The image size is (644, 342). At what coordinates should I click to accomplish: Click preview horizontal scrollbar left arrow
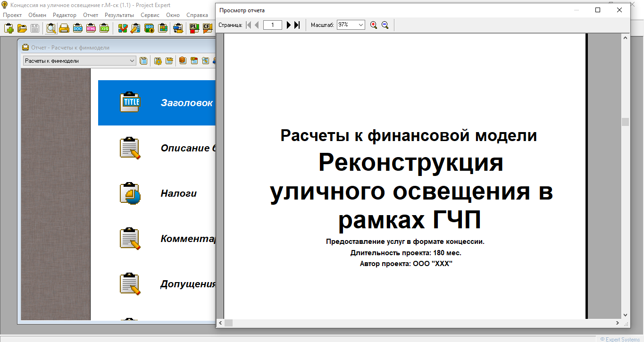220,323
